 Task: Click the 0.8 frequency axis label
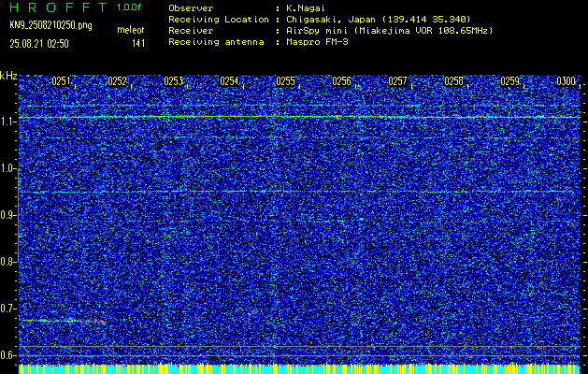[7, 262]
